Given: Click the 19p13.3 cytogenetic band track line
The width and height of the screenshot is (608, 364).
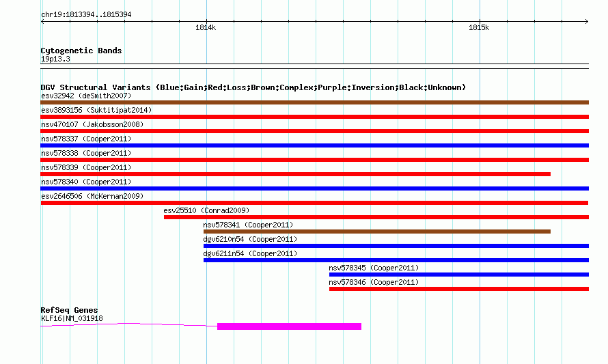Looking at the screenshot, I should click(314, 66).
